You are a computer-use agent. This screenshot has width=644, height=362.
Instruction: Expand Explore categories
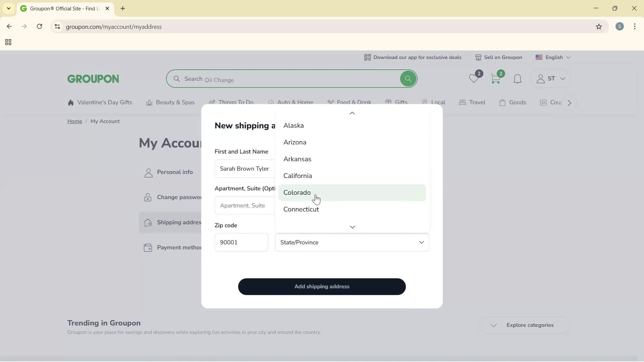[x=524, y=325]
